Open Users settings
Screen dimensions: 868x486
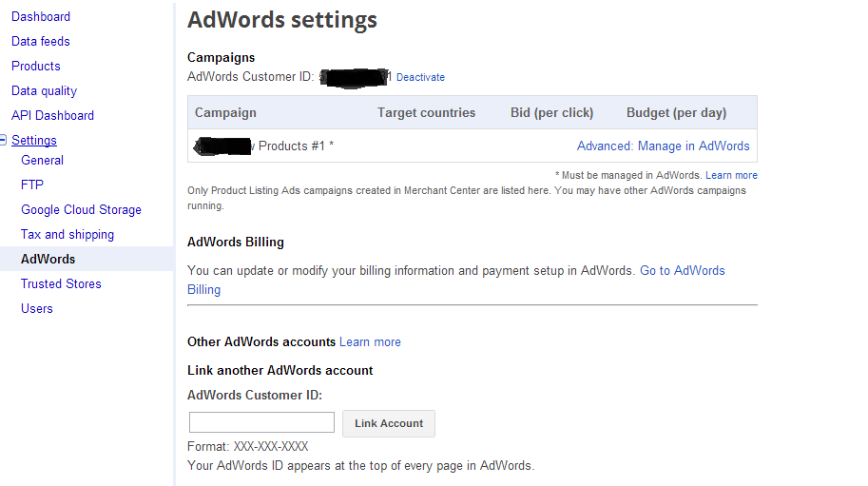coord(36,309)
